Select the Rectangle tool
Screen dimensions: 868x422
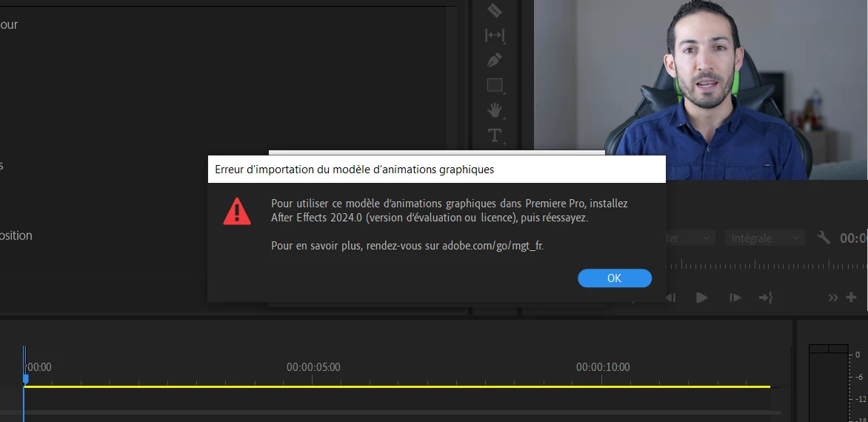494,85
